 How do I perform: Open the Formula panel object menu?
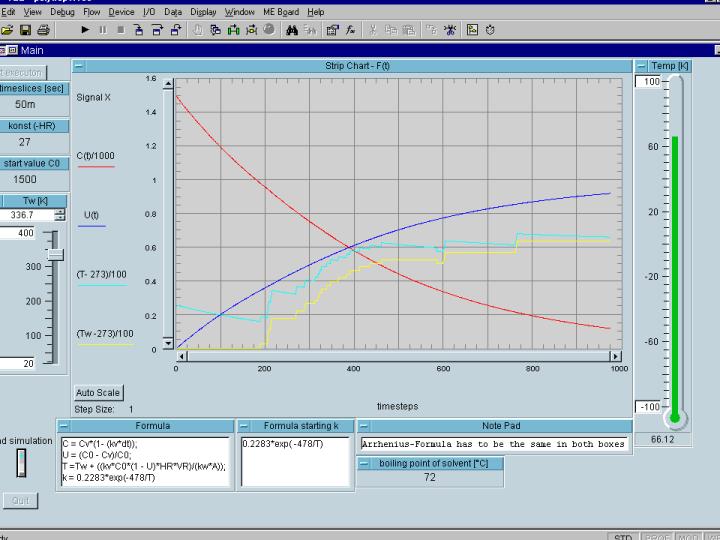[x=62, y=425]
